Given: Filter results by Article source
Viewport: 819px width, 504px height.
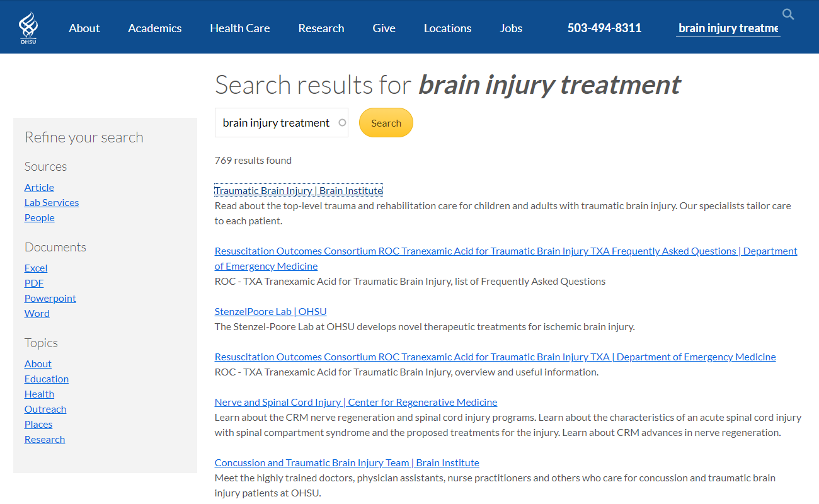Looking at the screenshot, I should point(39,187).
